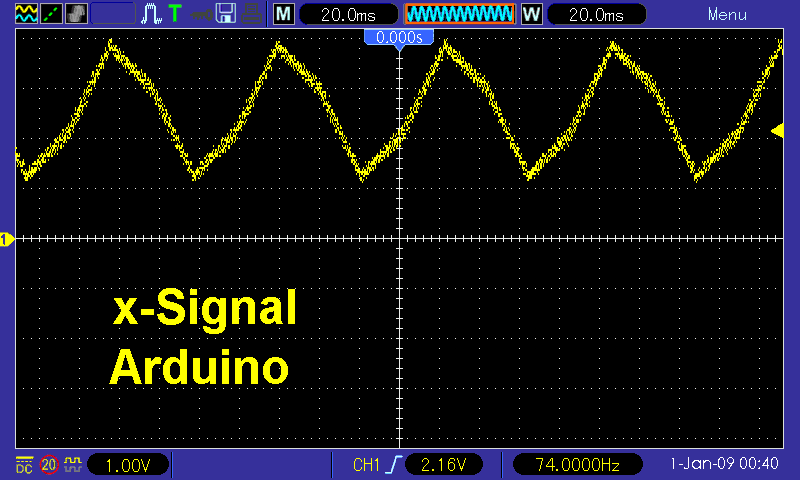Click the M main timebase label
Image resolution: width=800 pixels, height=480 pixels.
pos(284,14)
